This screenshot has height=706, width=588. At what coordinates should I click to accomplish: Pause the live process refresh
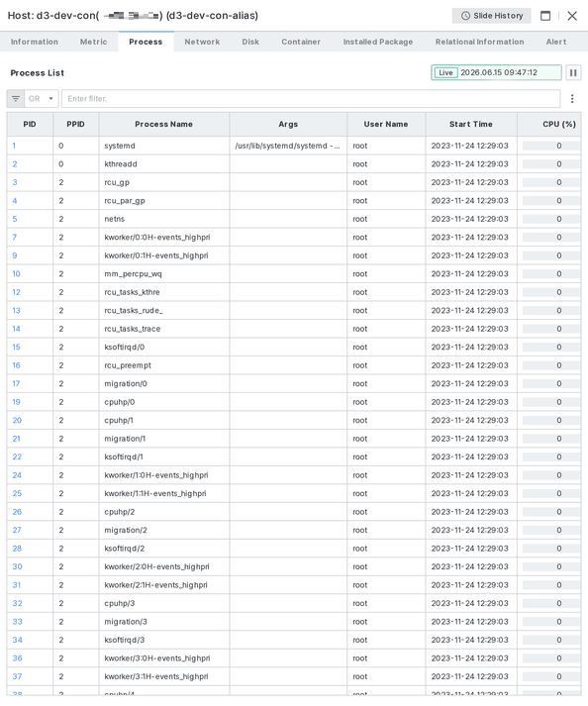pos(573,72)
